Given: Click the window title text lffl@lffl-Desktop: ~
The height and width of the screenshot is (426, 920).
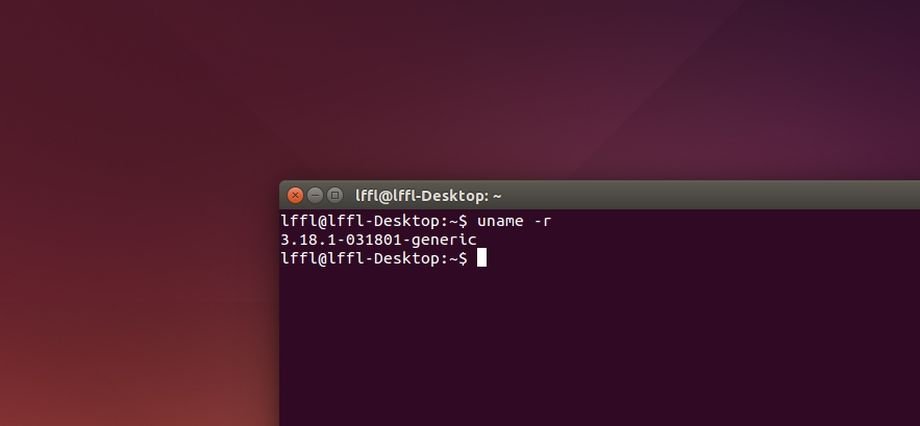Looking at the screenshot, I should (x=428, y=196).
